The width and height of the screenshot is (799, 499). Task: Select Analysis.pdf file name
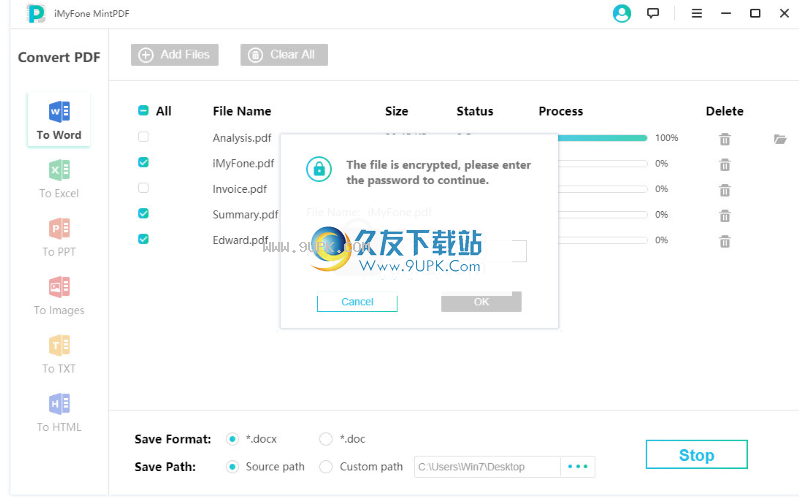coord(242,138)
